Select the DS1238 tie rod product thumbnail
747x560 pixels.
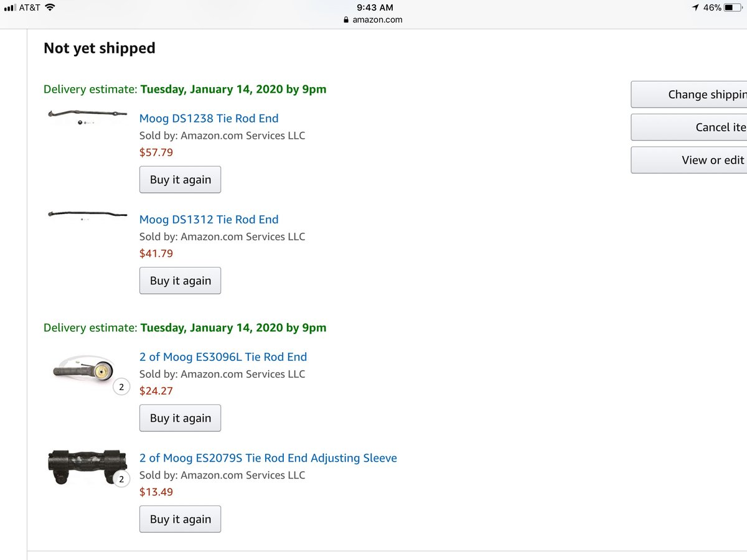[x=87, y=116]
